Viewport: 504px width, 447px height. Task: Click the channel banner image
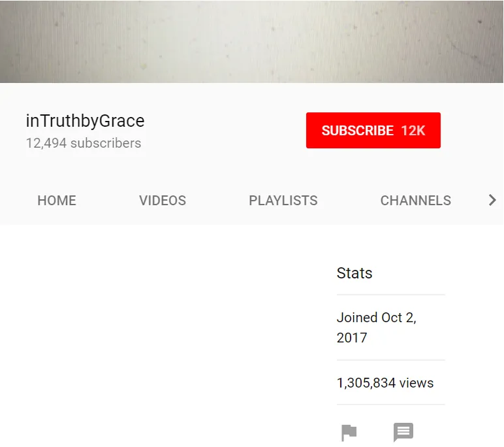click(252, 42)
